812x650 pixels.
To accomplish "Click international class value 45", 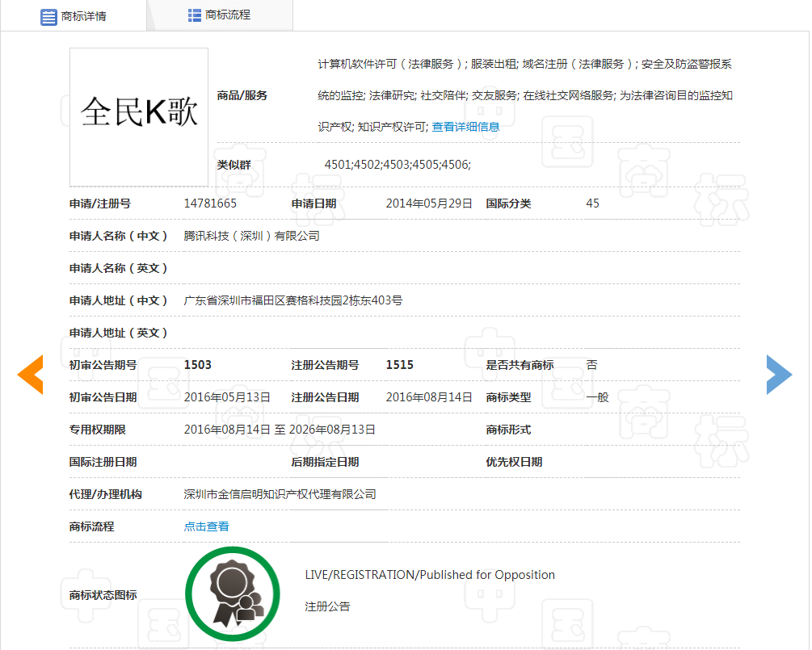I will [592, 203].
